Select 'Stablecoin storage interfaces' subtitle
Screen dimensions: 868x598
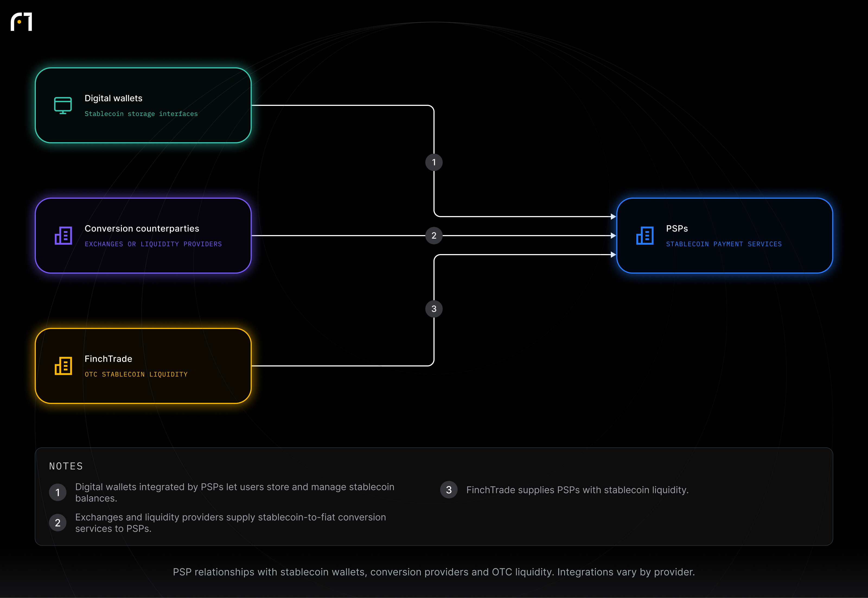[x=141, y=114]
